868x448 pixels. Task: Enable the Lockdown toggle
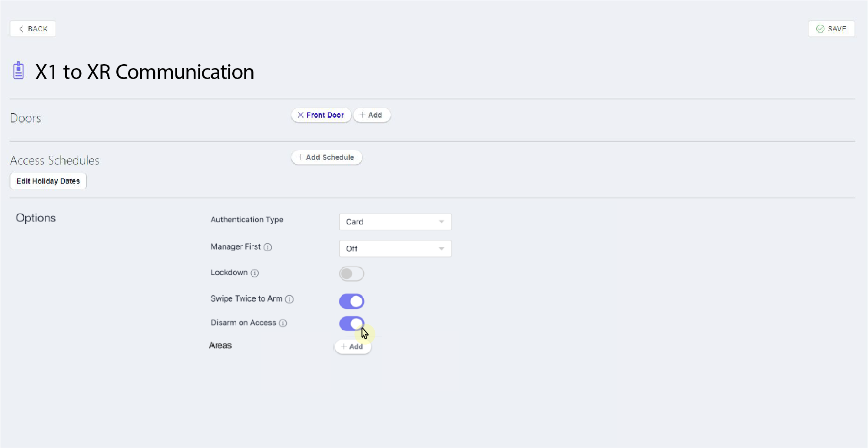coord(351,273)
